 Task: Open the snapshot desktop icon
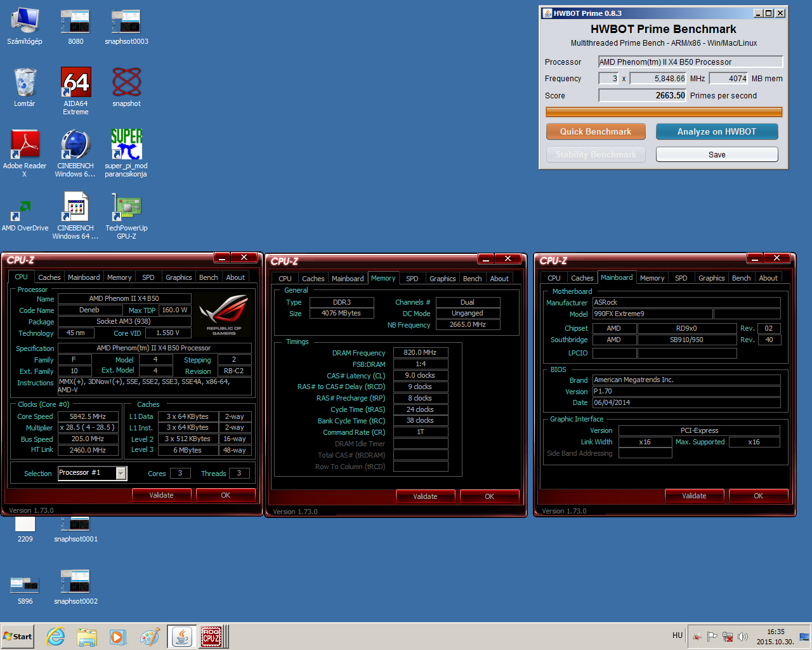[x=126, y=88]
